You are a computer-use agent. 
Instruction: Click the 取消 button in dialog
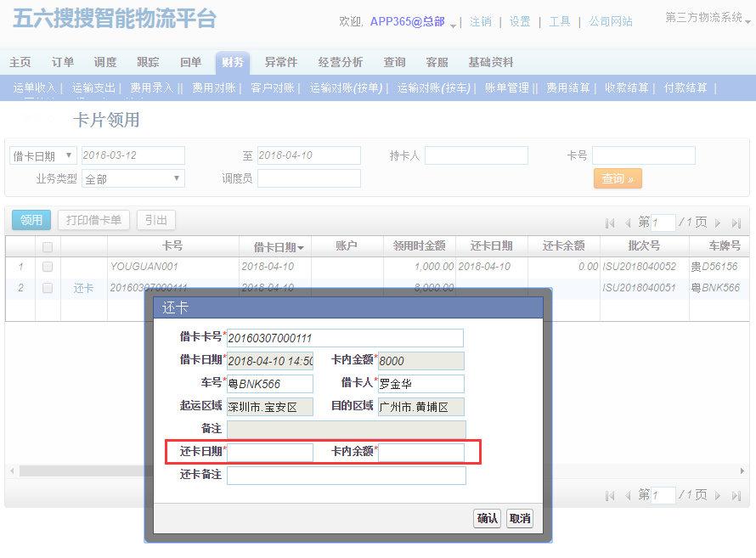[519, 518]
